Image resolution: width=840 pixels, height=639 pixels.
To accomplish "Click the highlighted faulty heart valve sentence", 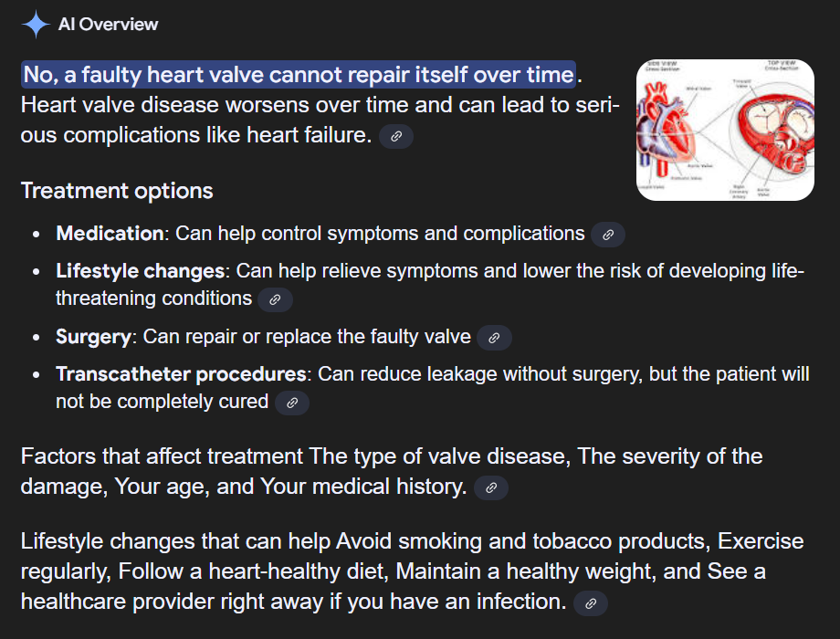I will [299, 75].
